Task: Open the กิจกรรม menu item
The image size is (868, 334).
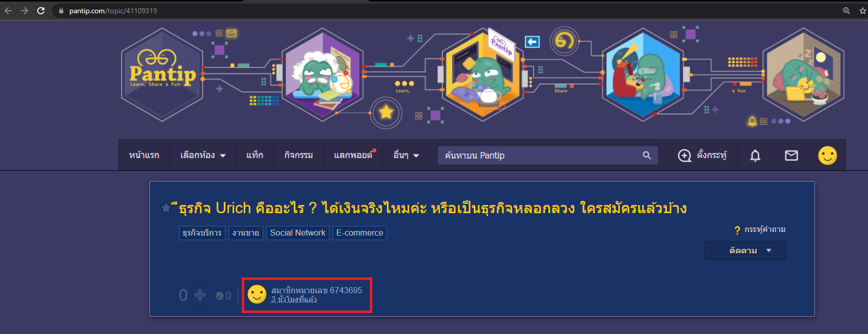Action: click(x=299, y=155)
